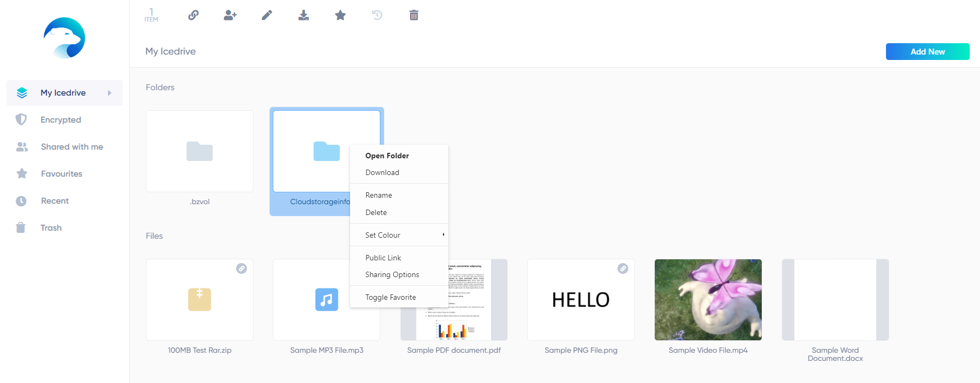980x383 pixels.
Task: Click the star favourite icon in toolbar
Action: click(340, 15)
